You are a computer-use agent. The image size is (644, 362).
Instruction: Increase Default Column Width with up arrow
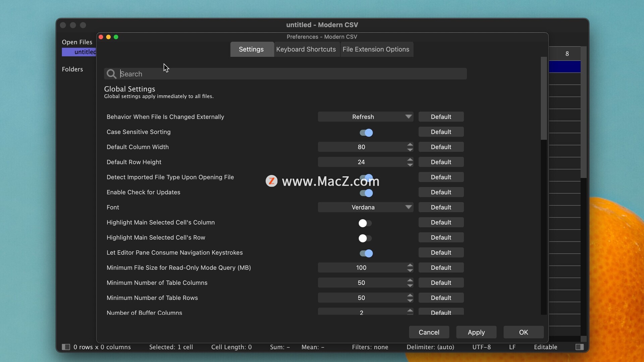click(x=410, y=144)
